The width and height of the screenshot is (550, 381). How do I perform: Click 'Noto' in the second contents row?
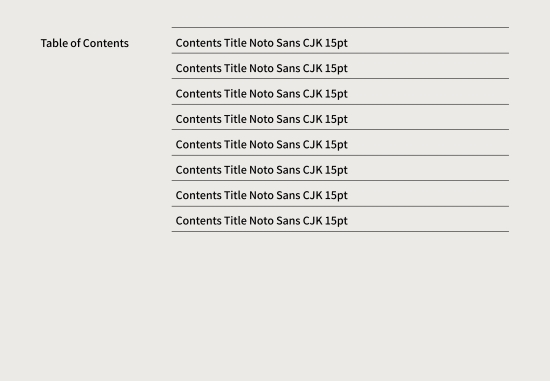click(261, 68)
